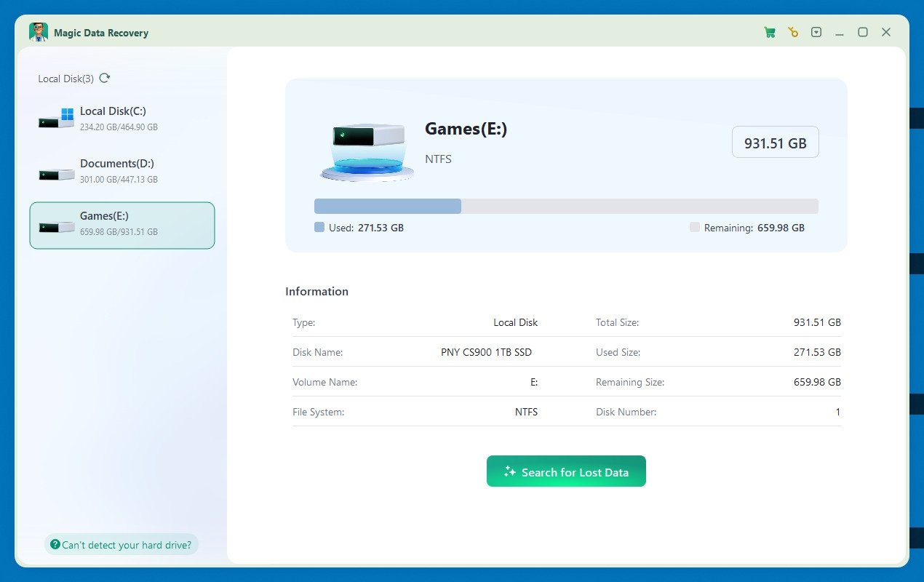Select Local Disk(C:) in the sidebar

coord(122,119)
